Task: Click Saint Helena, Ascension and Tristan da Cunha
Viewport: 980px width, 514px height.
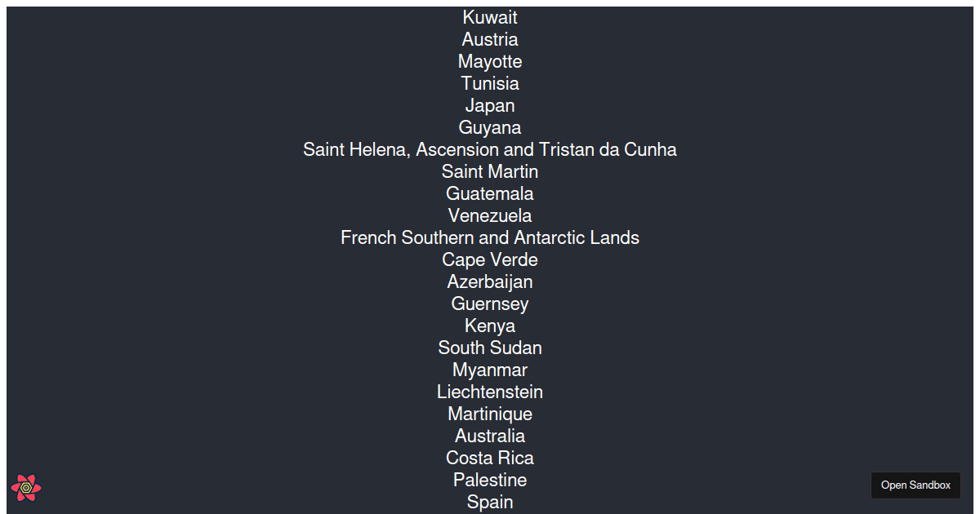Action: coord(490,149)
